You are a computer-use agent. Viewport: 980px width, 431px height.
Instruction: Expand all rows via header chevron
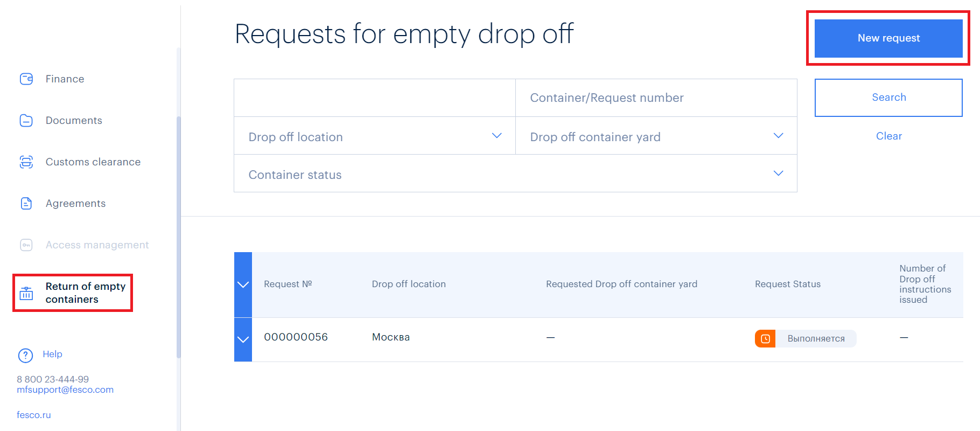243,284
